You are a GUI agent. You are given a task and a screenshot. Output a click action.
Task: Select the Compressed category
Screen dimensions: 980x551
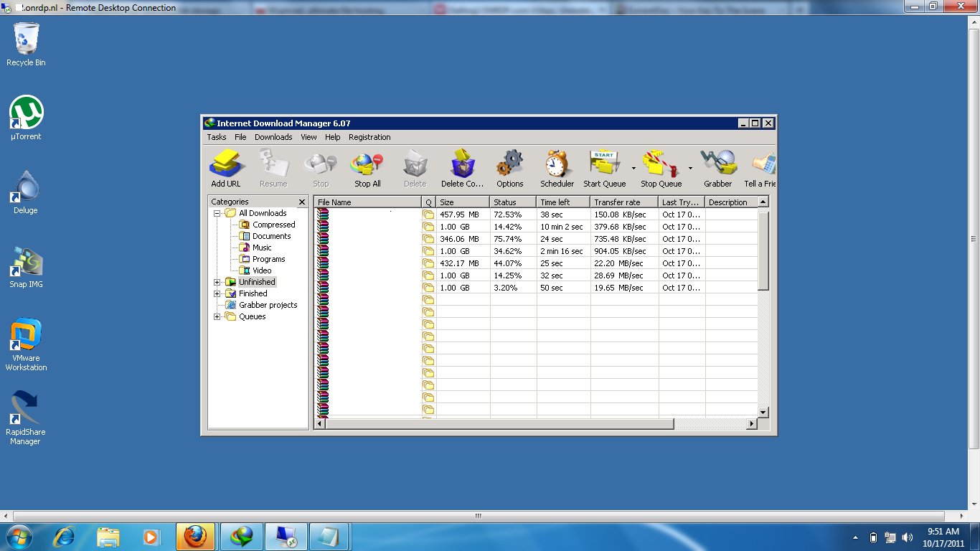tap(273, 225)
